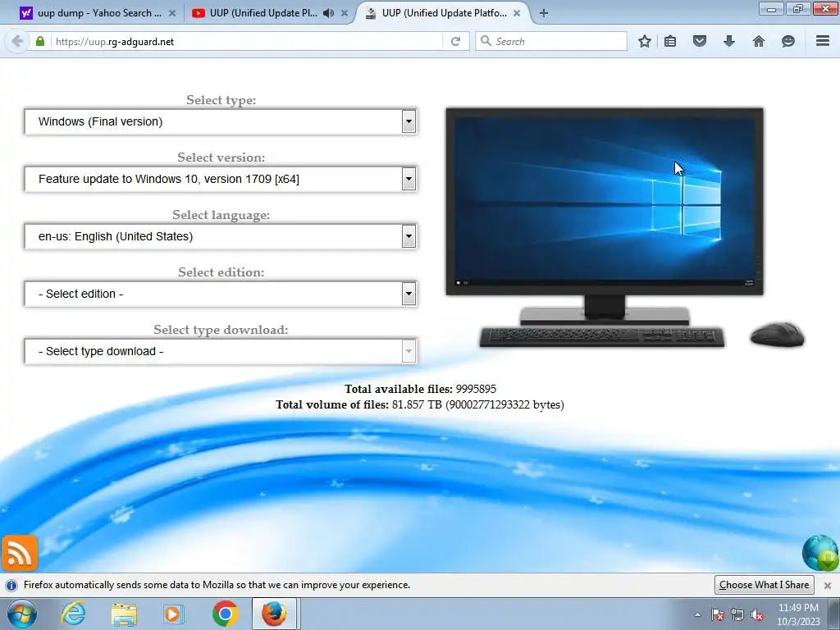Screen dimensions: 840x630
Task: Switch to YouTube UUP tab
Action: point(262,13)
